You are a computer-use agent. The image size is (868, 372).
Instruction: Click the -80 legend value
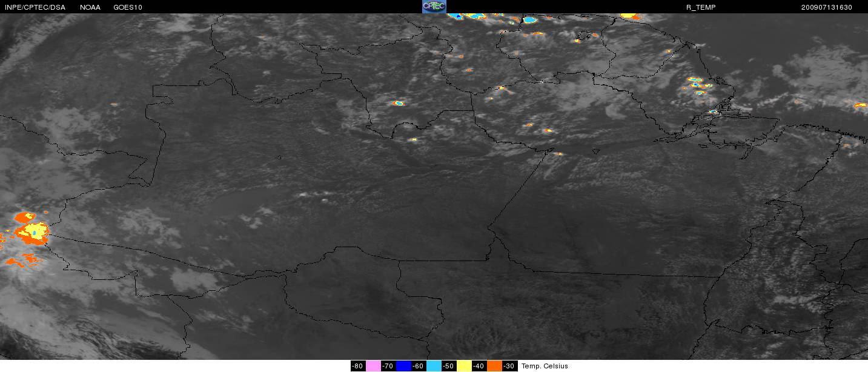coord(357,366)
